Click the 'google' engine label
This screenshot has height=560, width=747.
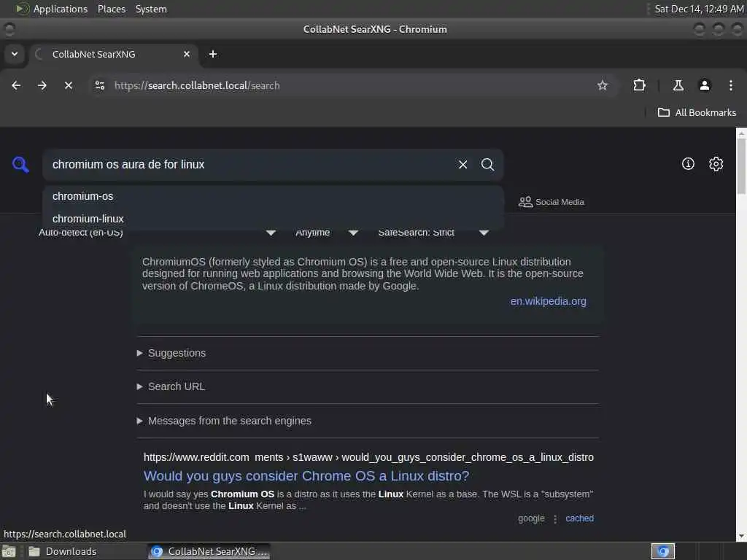point(531,518)
